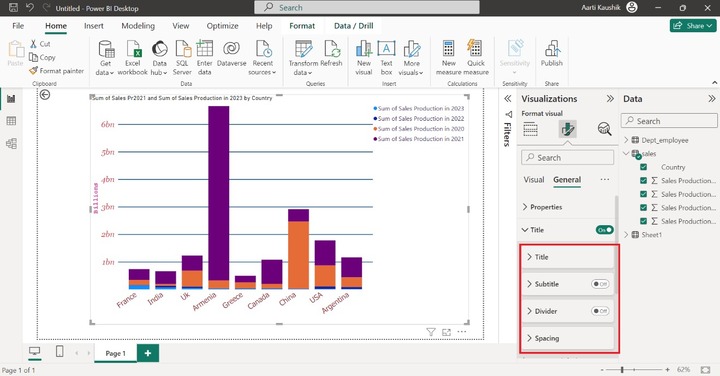Uncheck the second Sales Production field
Image resolution: width=720 pixels, height=376 pixels.
pos(643,194)
